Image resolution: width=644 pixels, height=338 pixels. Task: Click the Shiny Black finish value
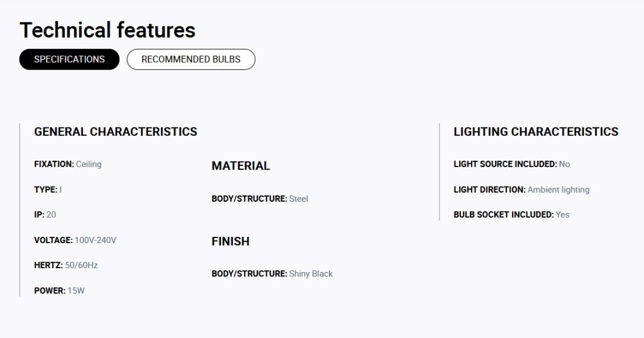(311, 274)
